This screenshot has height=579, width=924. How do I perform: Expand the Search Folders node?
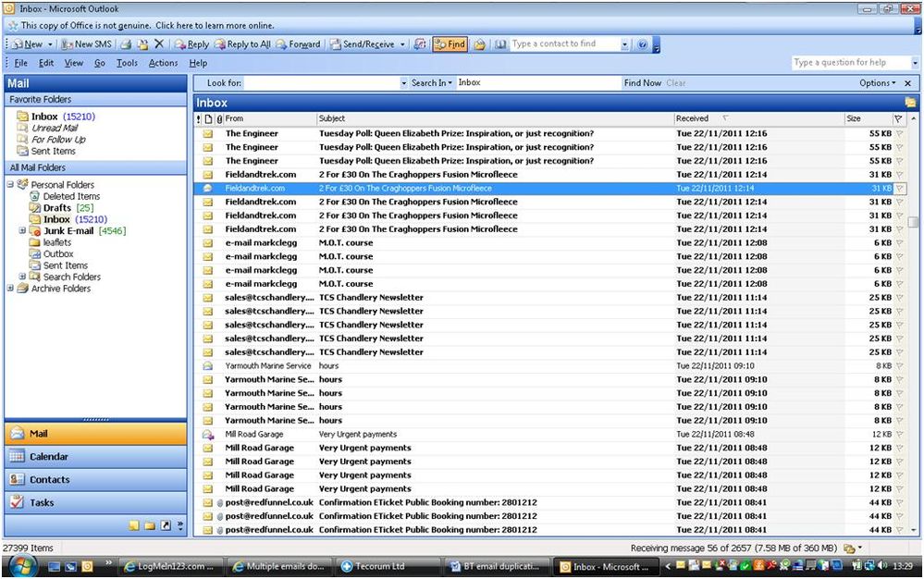pos(22,277)
